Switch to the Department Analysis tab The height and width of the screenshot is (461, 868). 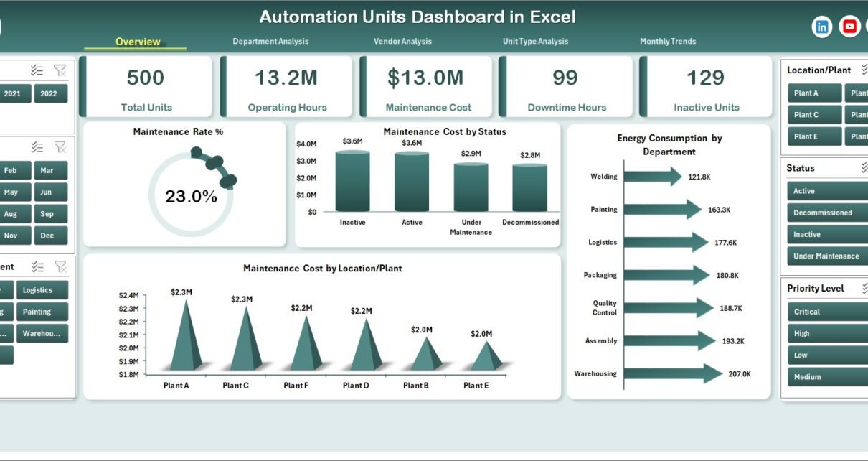coord(270,42)
